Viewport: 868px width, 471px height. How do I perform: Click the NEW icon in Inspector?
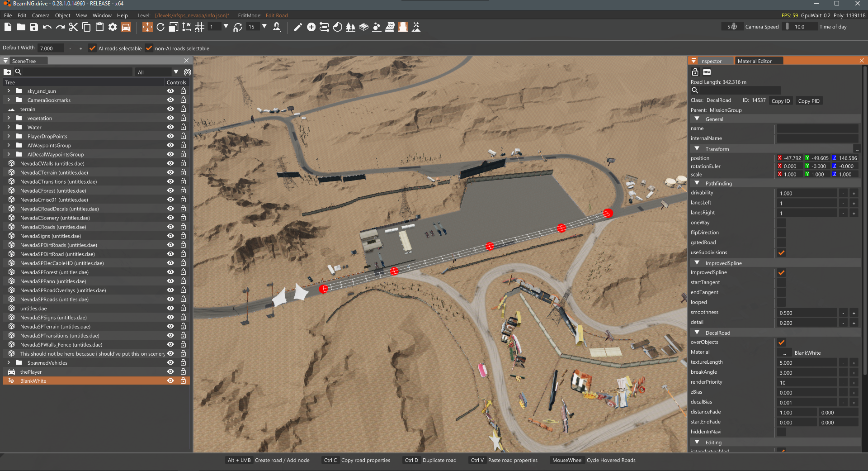(x=707, y=72)
